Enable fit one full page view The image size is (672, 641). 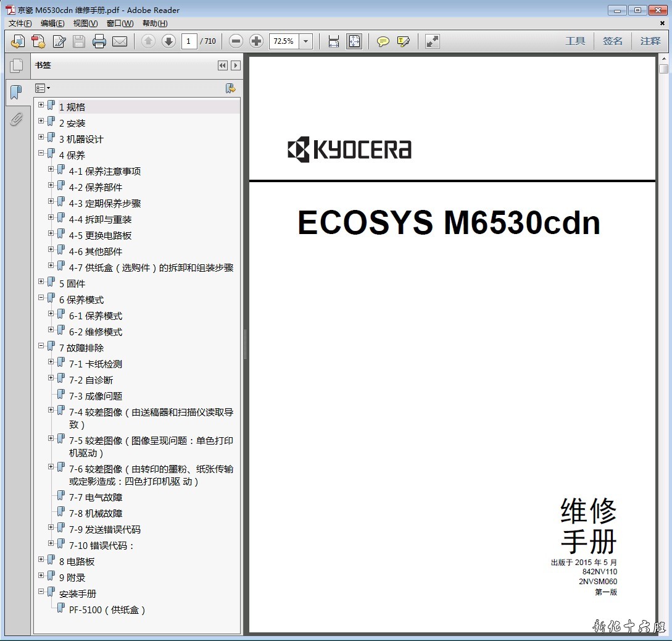point(354,41)
